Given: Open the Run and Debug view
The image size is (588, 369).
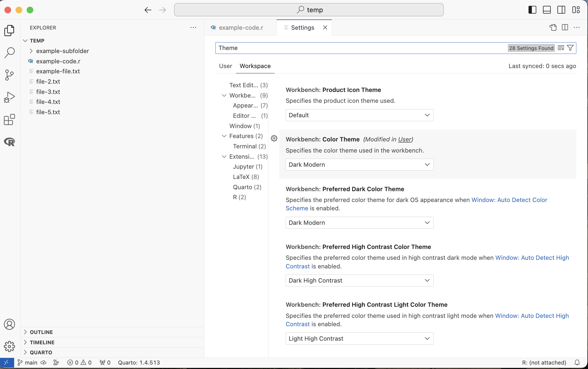Looking at the screenshot, I should coord(9,97).
